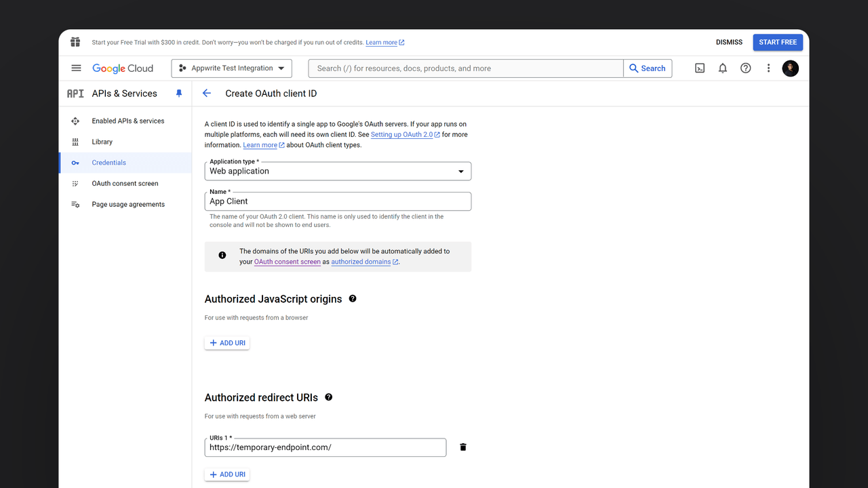This screenshot has width=868, height=488.
Task: Select Credentials in the sidebar
Action: click(x=125, y=163)
